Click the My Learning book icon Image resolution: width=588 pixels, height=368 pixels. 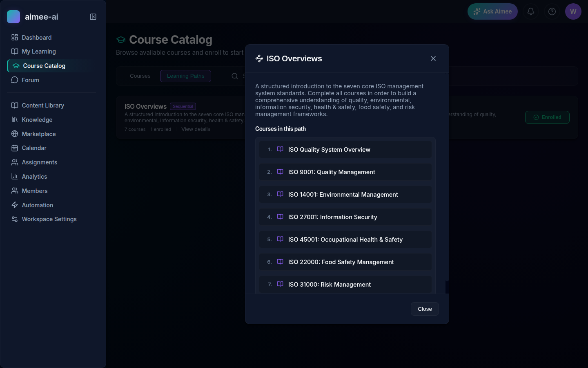[15, 52]
